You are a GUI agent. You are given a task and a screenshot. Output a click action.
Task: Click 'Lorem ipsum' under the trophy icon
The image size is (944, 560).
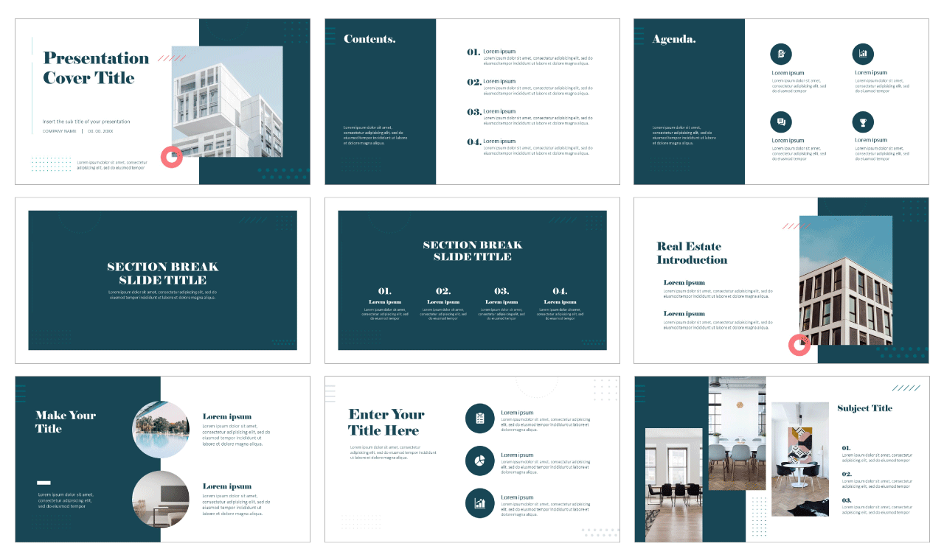pyautogui.click(x=871, y=140)
